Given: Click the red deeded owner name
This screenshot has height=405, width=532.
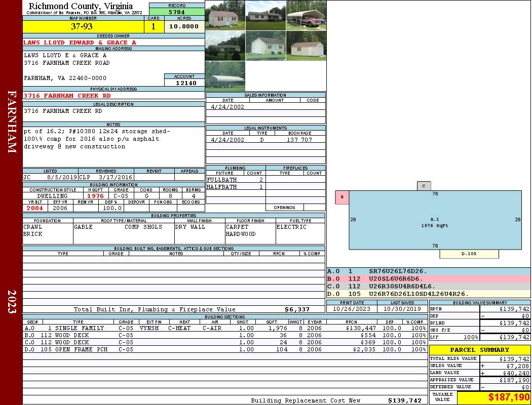Looking at the screenshot, I should coord(80,43).
